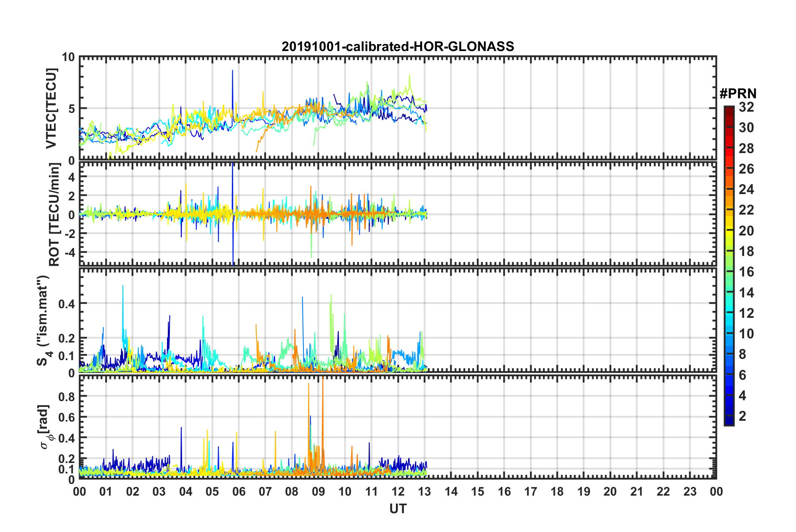Select the "VTEC[TECU]" y-axis label
796x532 pixels.
(51, 108)
